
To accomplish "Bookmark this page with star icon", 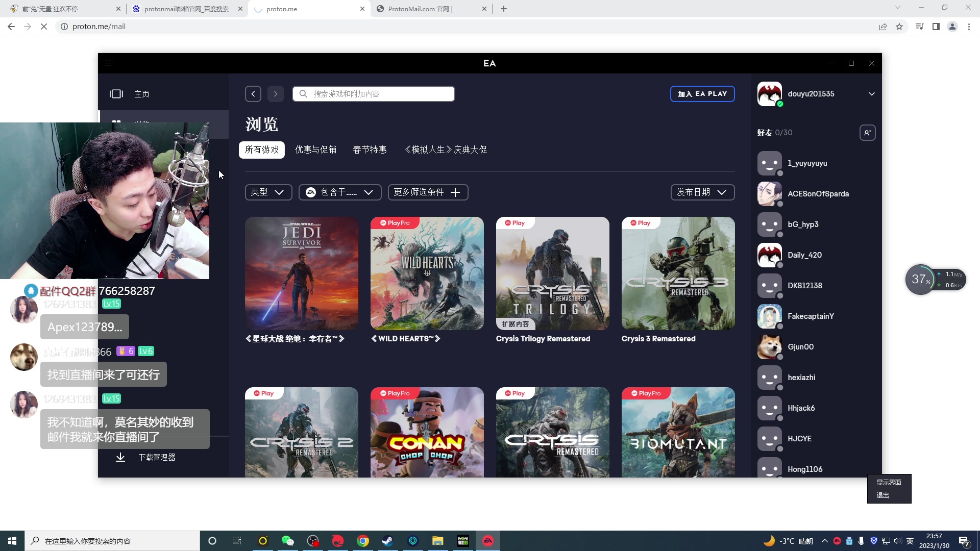I will (x=899, y=27).
